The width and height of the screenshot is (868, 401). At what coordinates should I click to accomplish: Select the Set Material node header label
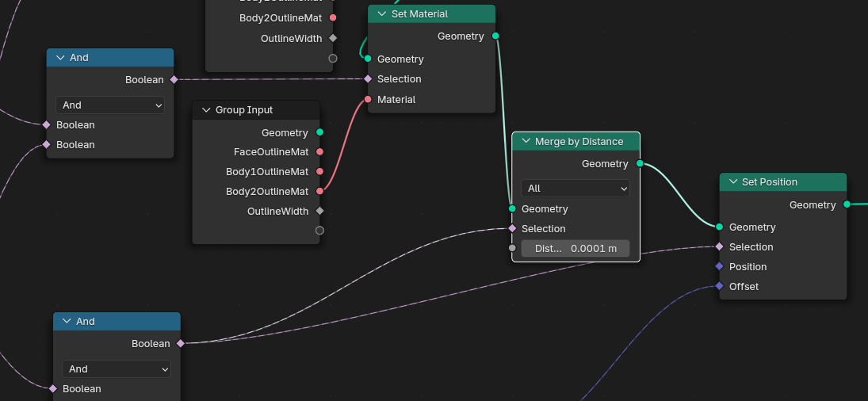click(x=419, y=14)
